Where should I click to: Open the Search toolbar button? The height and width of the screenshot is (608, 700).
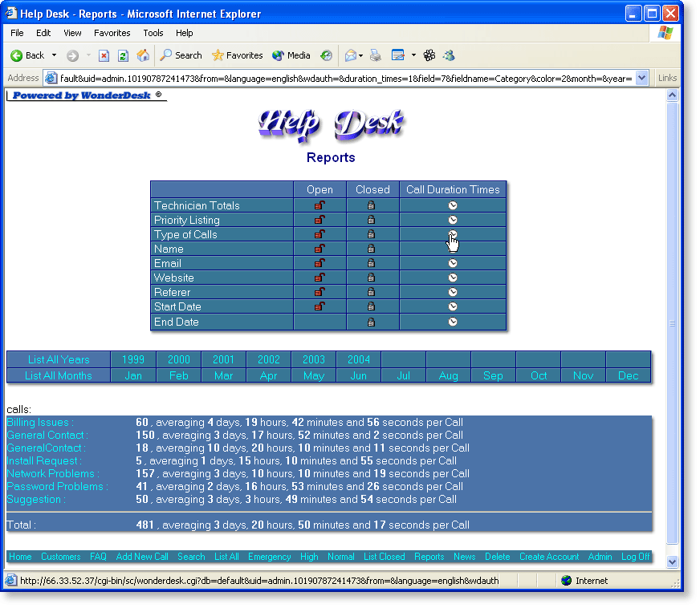click(x=181, y=56)
